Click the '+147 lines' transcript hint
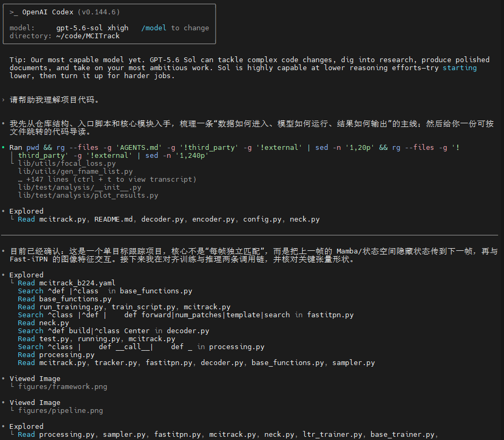Screen dimensions: 504x440 107,180
